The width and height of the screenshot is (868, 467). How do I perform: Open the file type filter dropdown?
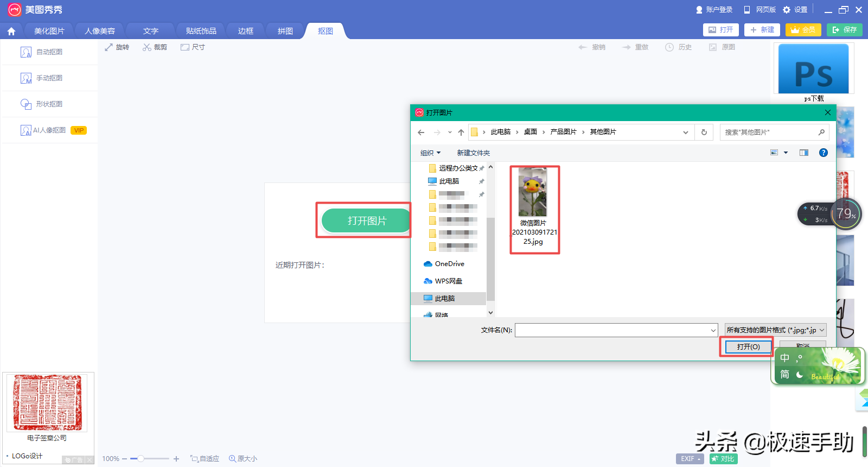(x=775, y=330)
